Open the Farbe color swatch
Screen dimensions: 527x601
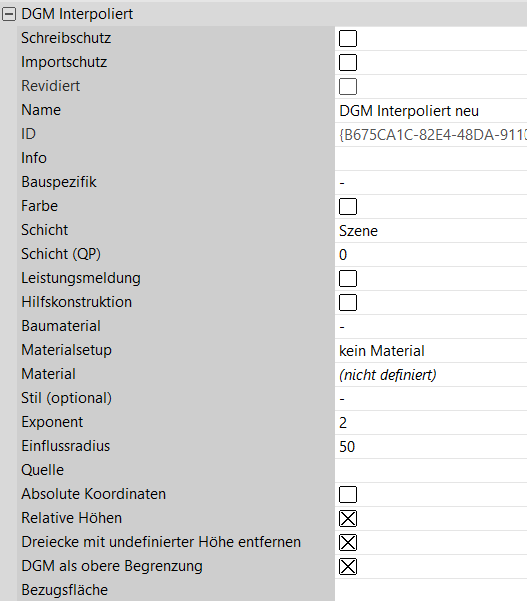(x=348, y=207)
